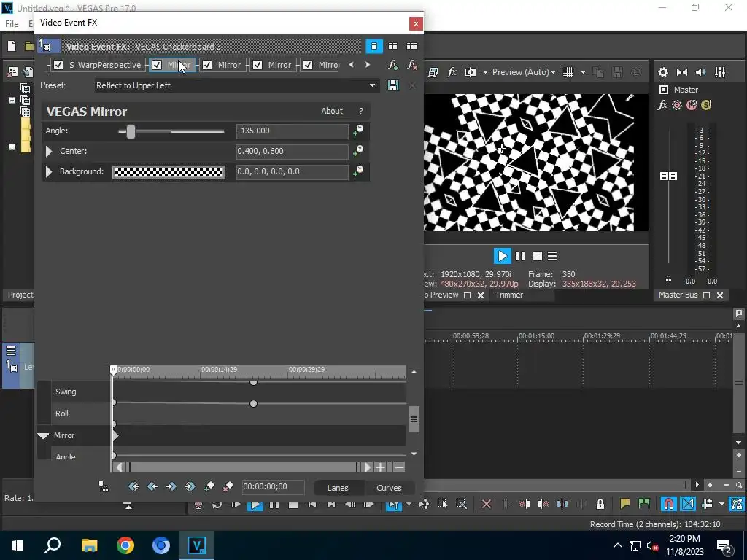Show video preview on external monitor
The height and width of the screenshot is (560, 747).
click(x=433, y=72)
